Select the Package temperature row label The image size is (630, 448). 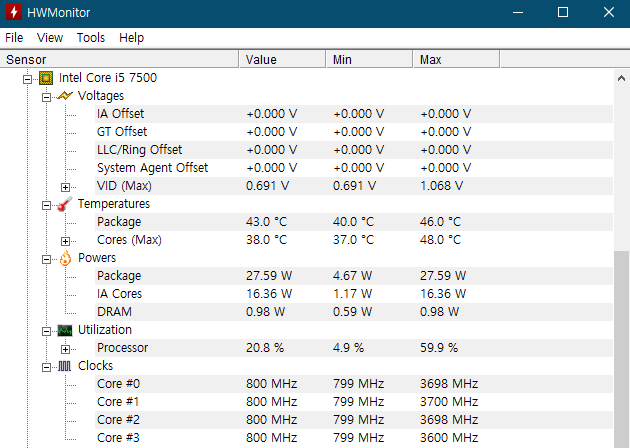(119, 222)
